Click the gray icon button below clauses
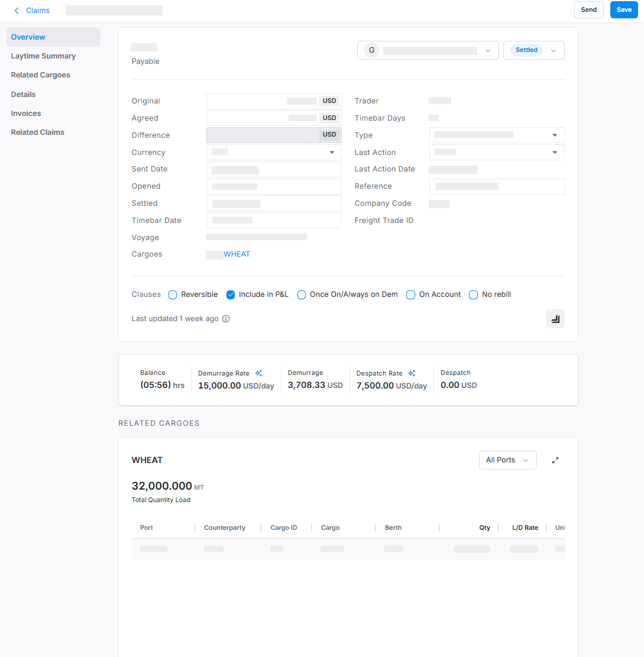 pos(555,319)
